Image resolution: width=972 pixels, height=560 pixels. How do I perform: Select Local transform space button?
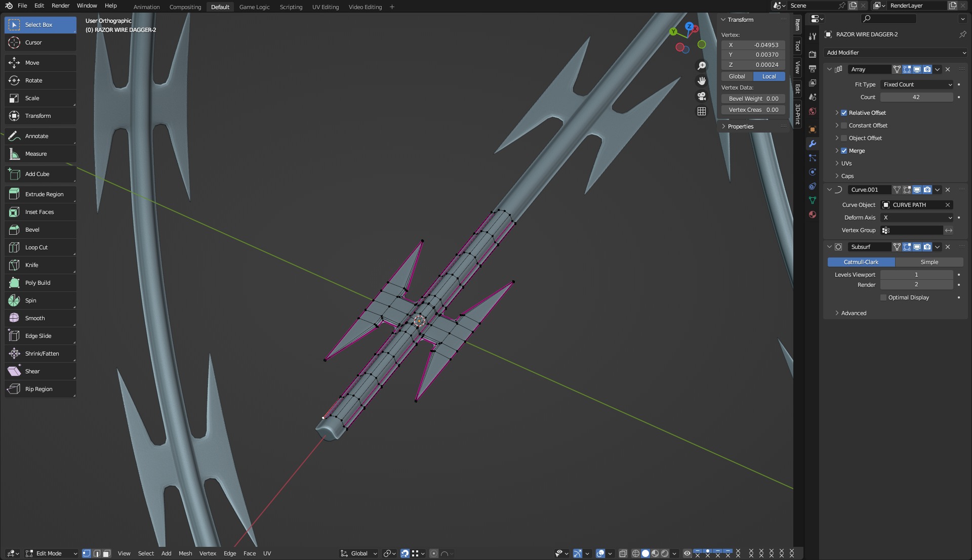coord(769,76)
